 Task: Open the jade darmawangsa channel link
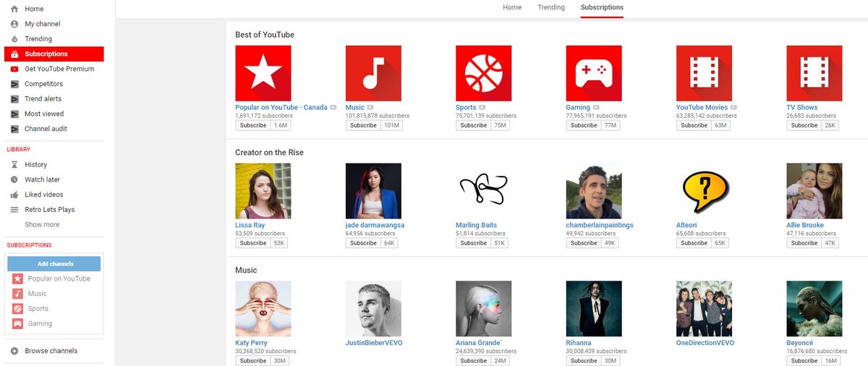pos(375,225)
